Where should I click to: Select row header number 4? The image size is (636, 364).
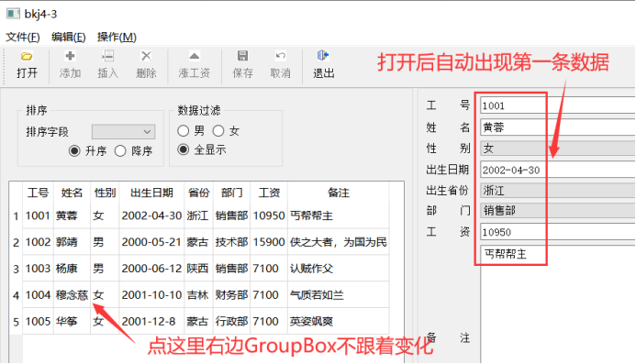pos(16,294)
